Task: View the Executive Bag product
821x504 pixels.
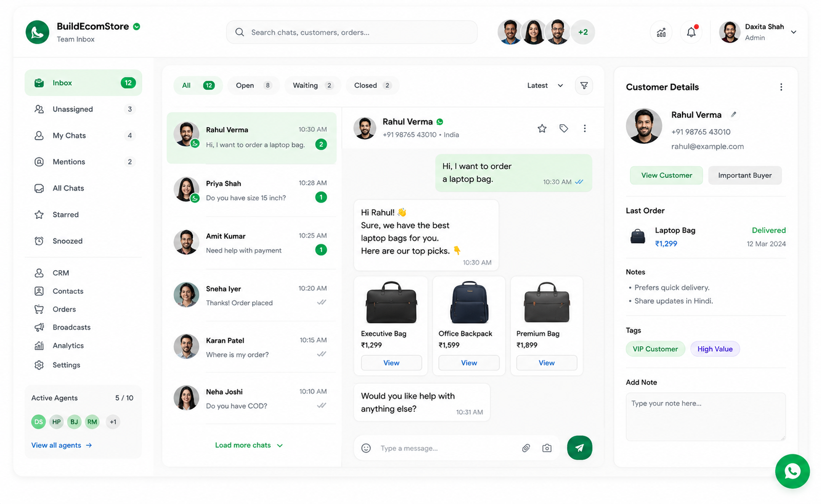Action: click(x=391, y=362)
